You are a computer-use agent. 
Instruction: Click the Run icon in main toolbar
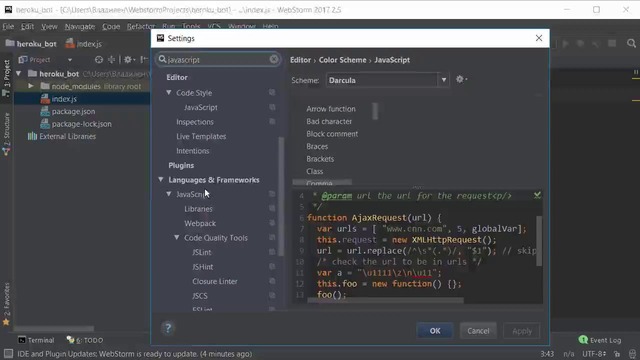coord(565,43)
